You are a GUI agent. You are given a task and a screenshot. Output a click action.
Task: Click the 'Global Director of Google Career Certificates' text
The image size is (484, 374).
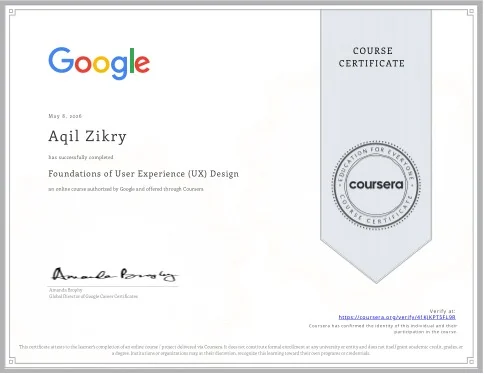click(x=93, y=296)
